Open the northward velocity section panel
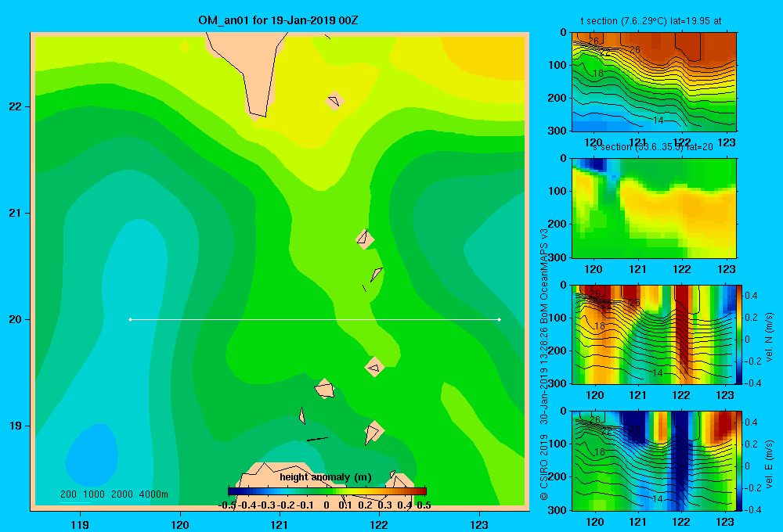The image size is (783, 532). point(654,334)
